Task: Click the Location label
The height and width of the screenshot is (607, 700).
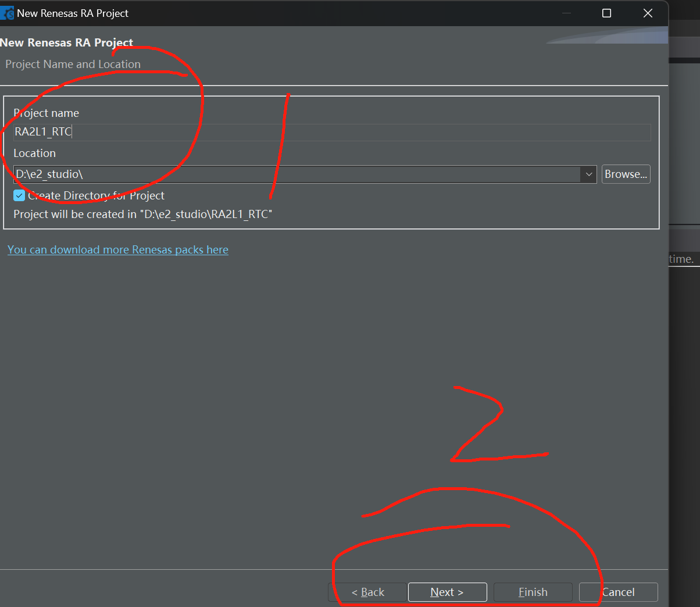Action: tap(35, 153)
